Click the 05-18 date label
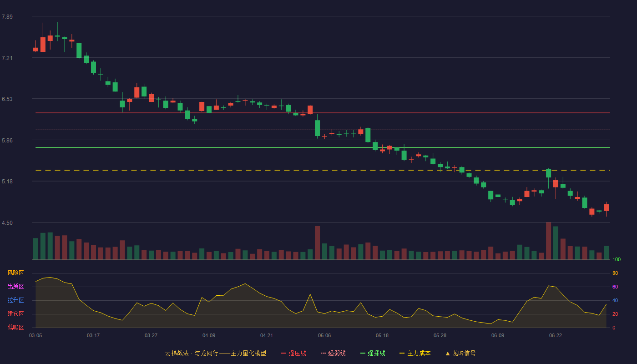 click(382, 335)
